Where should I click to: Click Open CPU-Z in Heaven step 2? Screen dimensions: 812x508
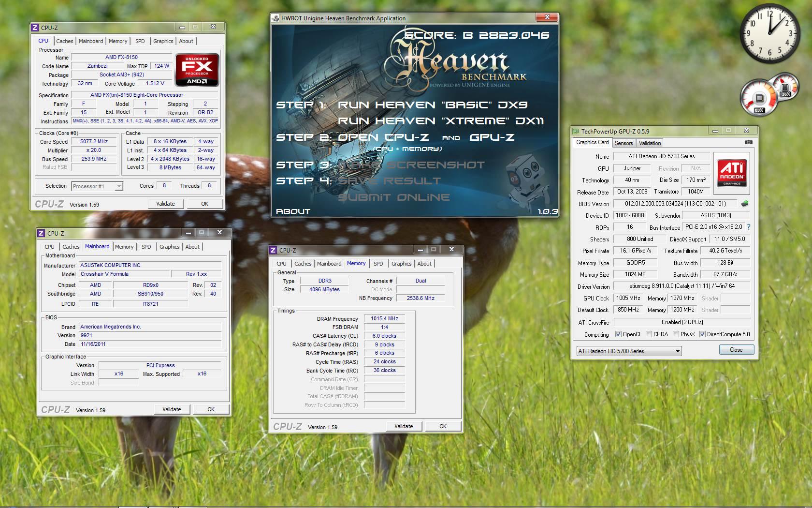click(x=383, y=137)
